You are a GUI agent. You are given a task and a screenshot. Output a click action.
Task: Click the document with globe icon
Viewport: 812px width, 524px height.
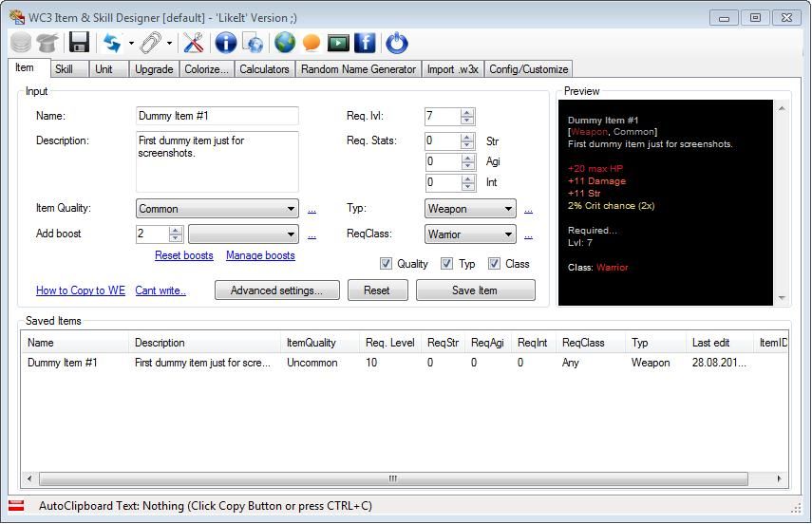pyautogui.click(x=254, y=43)
